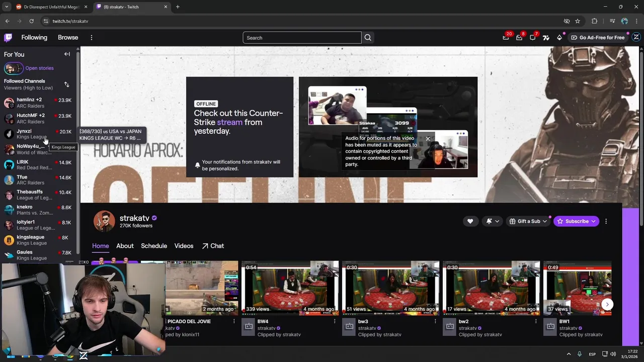Pop out the Chat tab
Screen dimensions: 644x362
pos(213,246)
